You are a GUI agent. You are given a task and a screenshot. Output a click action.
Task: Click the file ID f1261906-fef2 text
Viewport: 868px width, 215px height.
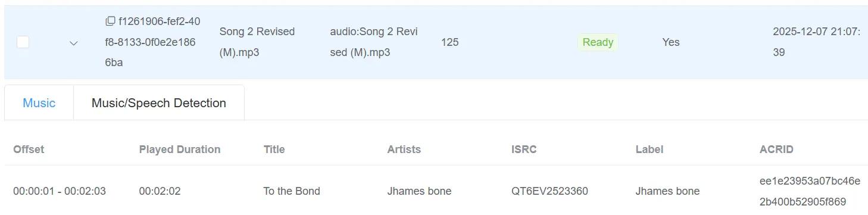coord(153,42)
